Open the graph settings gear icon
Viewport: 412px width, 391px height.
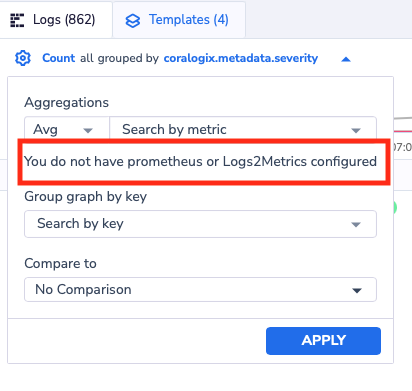[x=23, y=58]
